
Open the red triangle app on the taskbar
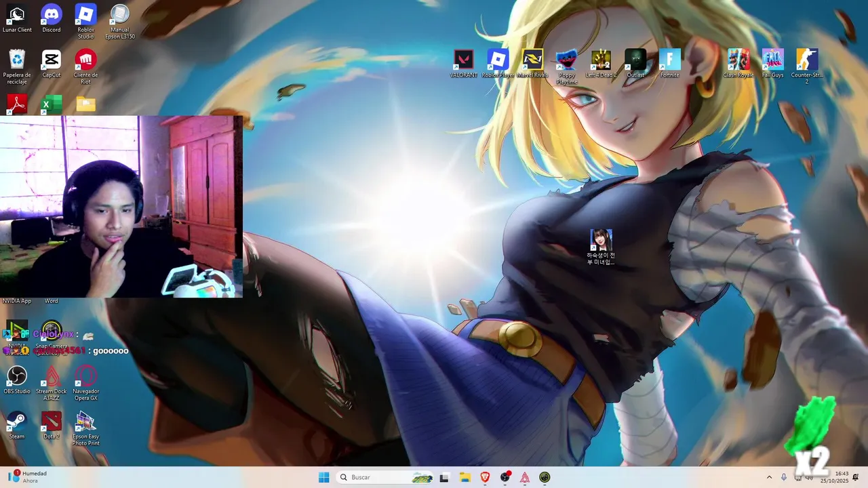pos(525,477)
